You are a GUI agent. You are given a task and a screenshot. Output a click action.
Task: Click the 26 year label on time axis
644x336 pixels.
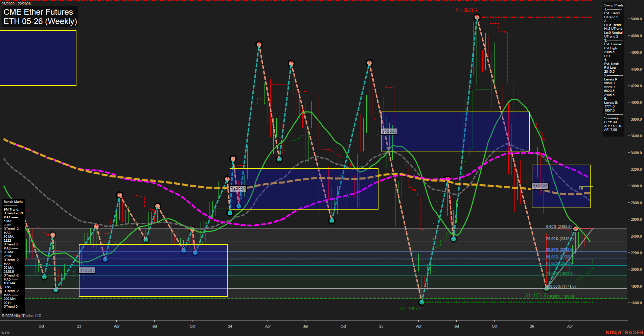click(x=532, y=326)
